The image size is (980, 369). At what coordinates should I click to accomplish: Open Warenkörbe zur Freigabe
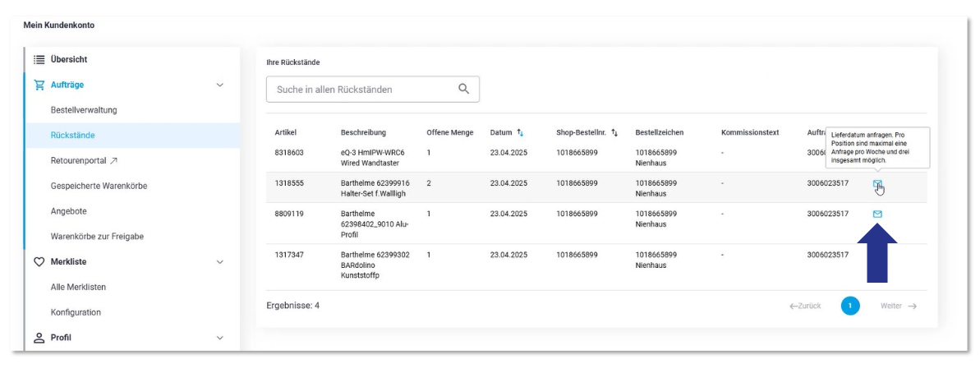[x=97, y=237]
